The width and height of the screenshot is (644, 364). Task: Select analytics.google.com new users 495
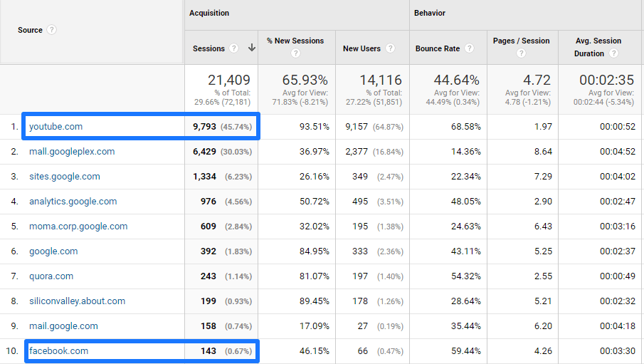(360, 202)
